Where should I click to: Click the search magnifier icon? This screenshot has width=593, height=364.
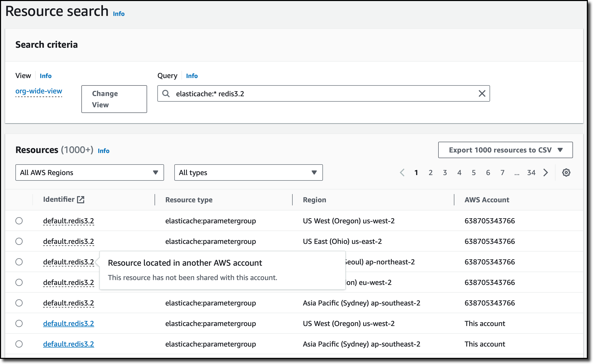[x=166, y=93]
